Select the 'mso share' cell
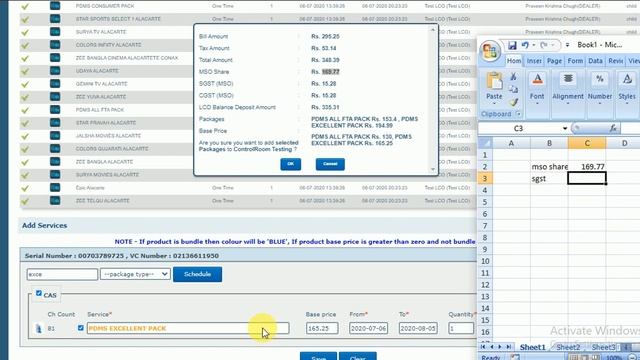Viewport: 640px width, 360px height. click(x=549, y=167)
